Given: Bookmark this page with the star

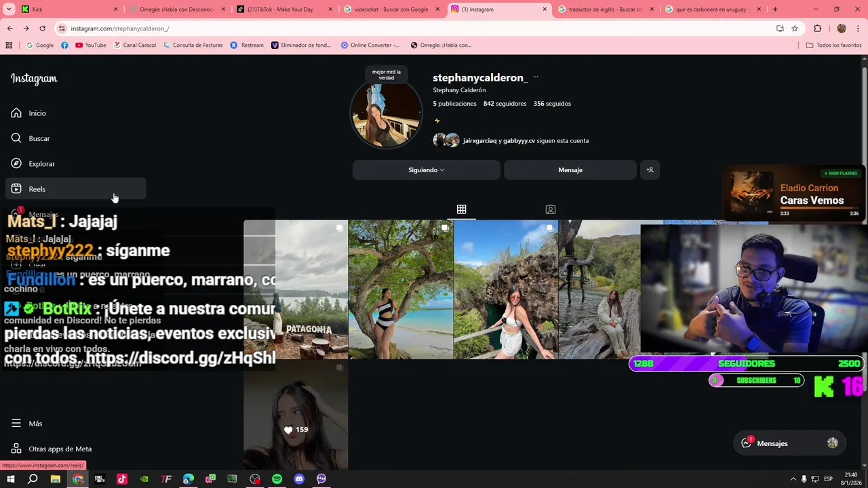Looking at the screenshot, I should (x=795, y=28).
